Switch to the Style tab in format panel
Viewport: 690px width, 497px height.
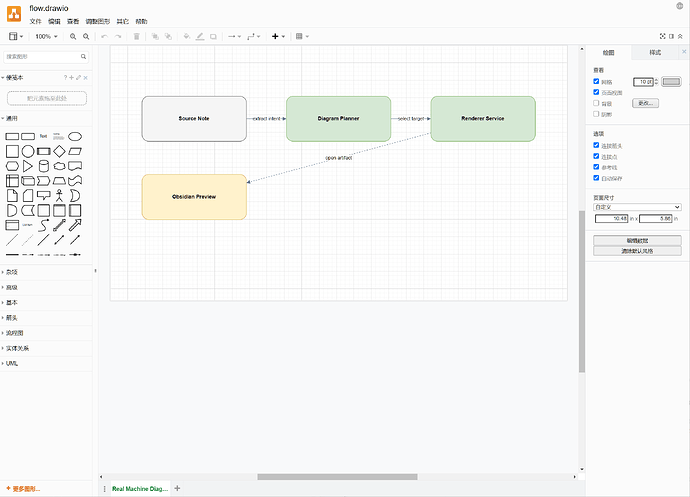(x=655, y=52)
